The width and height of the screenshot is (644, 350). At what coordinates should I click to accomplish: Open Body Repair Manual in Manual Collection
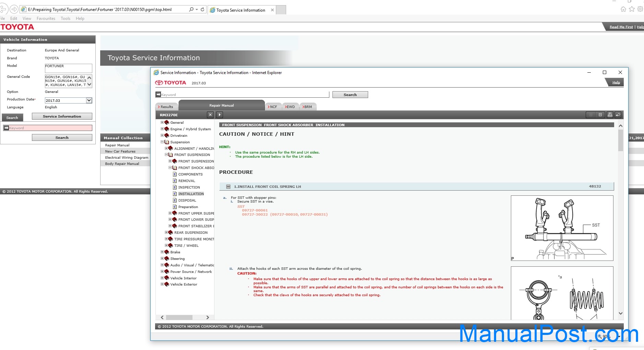coord(122,164)
